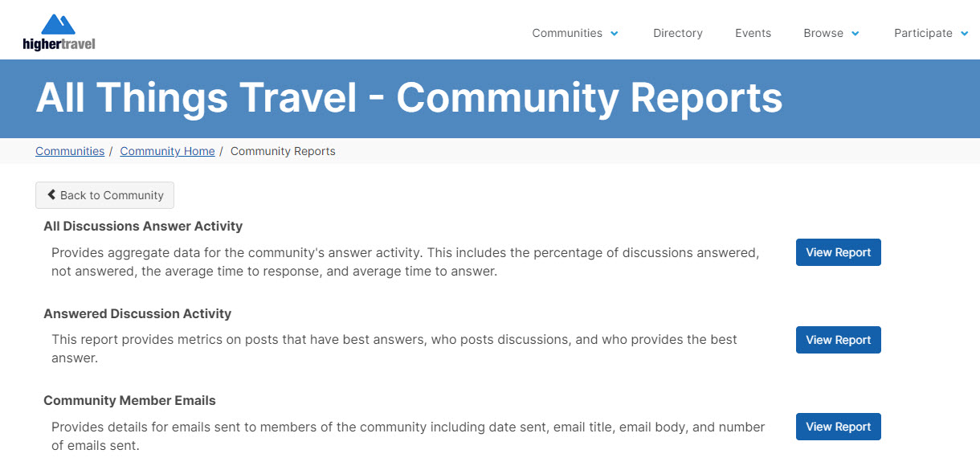View Report for Answered Discussion Activity
Viewport: 980px width, 466px height.
(x=838, y=340)
